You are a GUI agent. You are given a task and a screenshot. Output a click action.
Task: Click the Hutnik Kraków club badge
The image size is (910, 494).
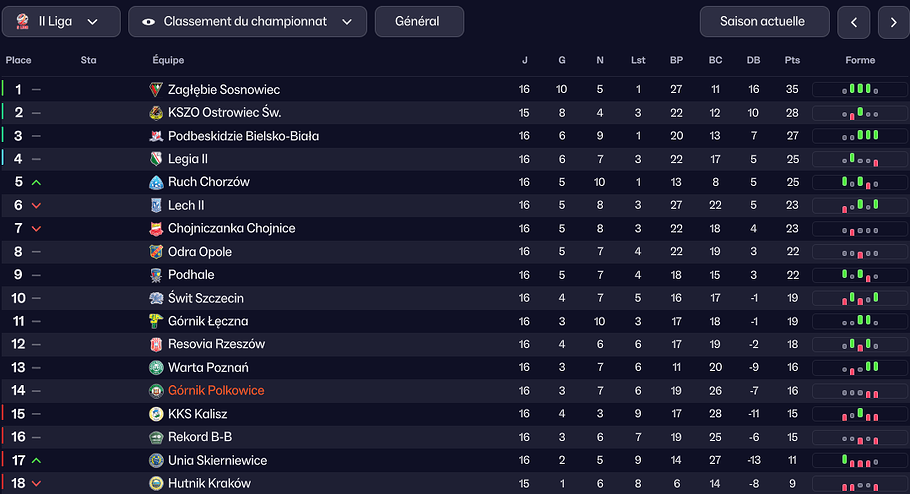point(155,484)
